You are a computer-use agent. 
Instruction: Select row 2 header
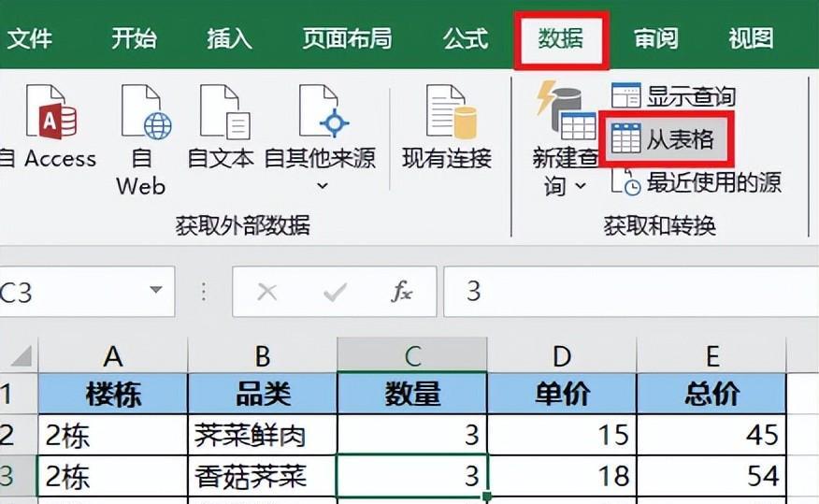pos(19,435)
